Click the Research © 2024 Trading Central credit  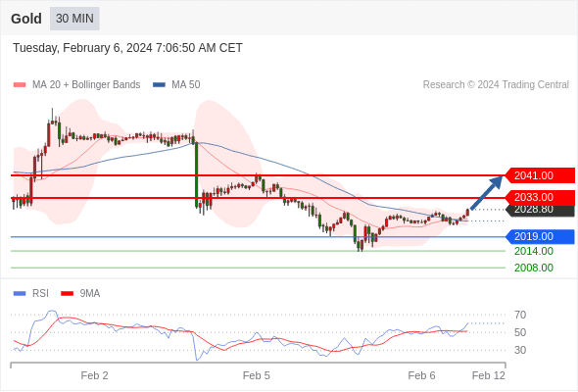click(496, 85)
